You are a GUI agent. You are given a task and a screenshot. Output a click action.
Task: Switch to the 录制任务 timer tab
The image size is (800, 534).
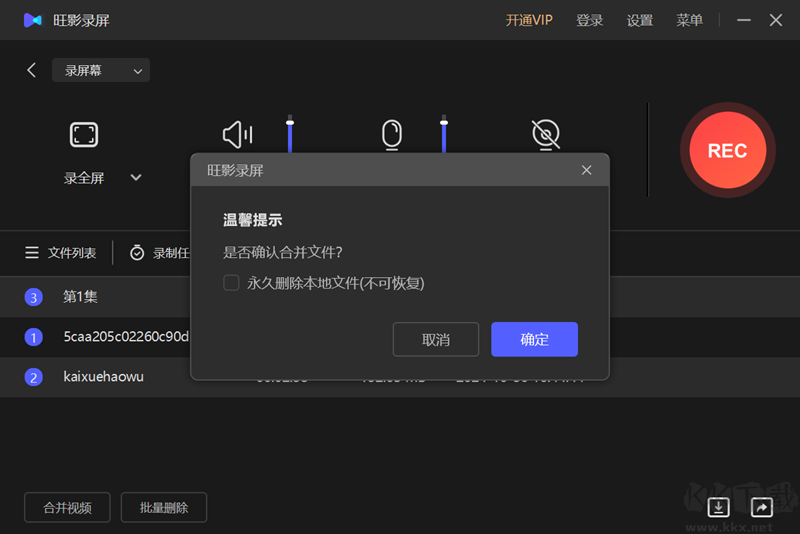tap(159, 253)
